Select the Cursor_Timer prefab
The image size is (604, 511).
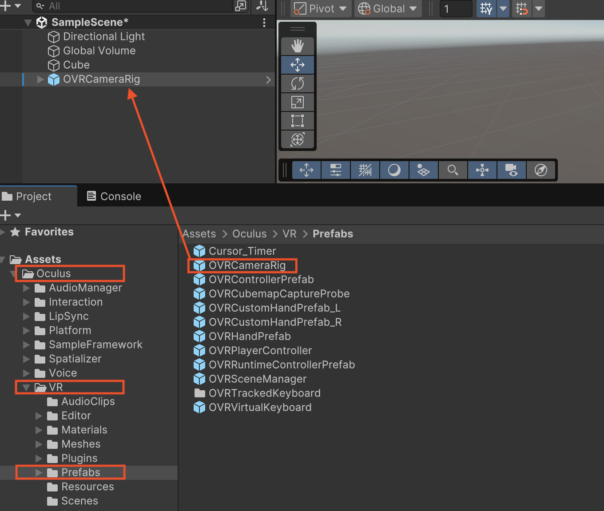click(x=242, y=251)
